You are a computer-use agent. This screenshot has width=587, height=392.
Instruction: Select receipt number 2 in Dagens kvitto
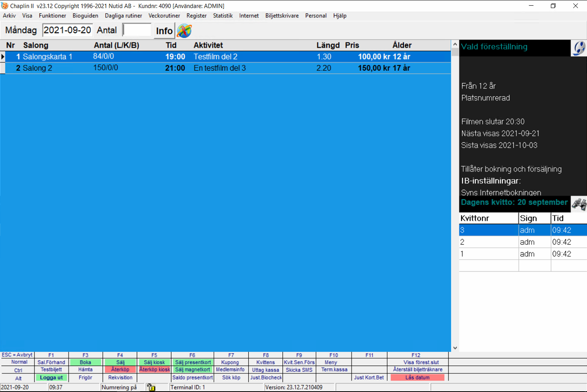pyautogui.click(x=488, y=242)
